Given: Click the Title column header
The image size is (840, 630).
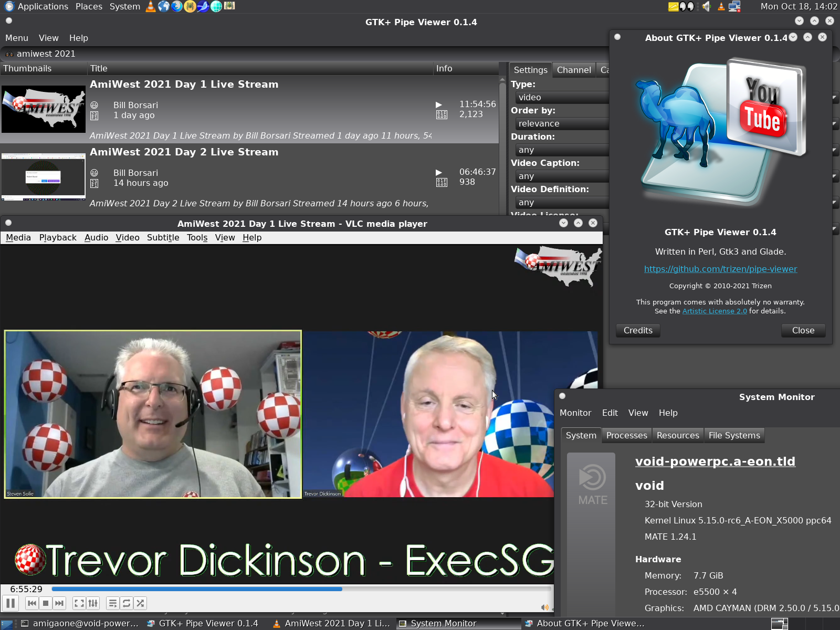Looking at the screenshot, I should [260, 68].
